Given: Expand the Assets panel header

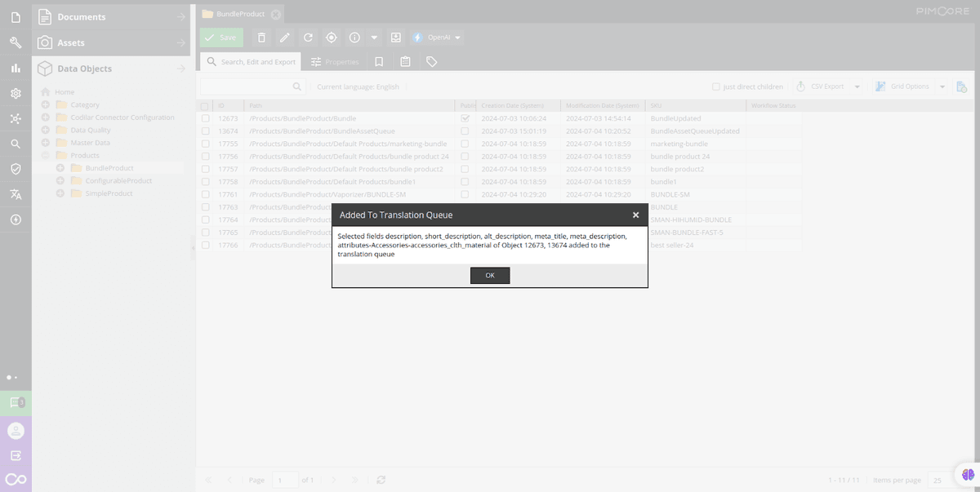Looking at the screenshot, I should [111, 42].
